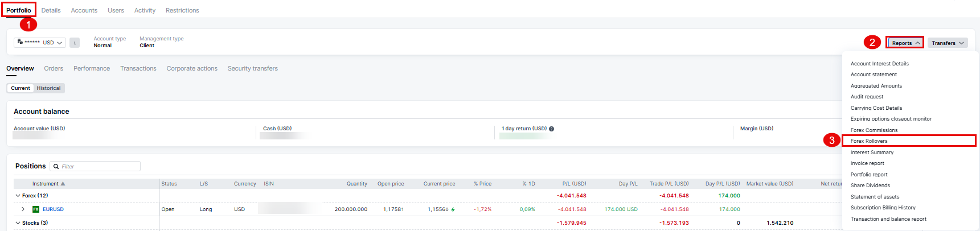Choose Forex Rollovers from Reports menu
The image size is (980, 231).
click(x=869, y=141)
